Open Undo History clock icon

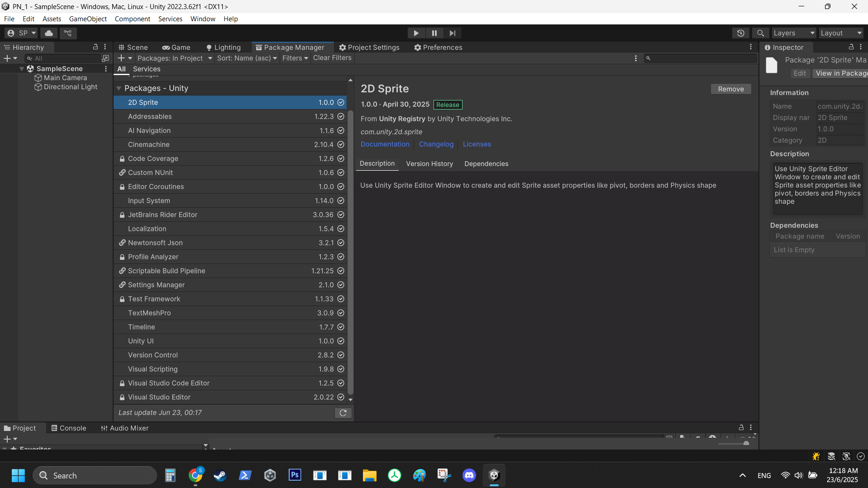[x=740, y=33]
